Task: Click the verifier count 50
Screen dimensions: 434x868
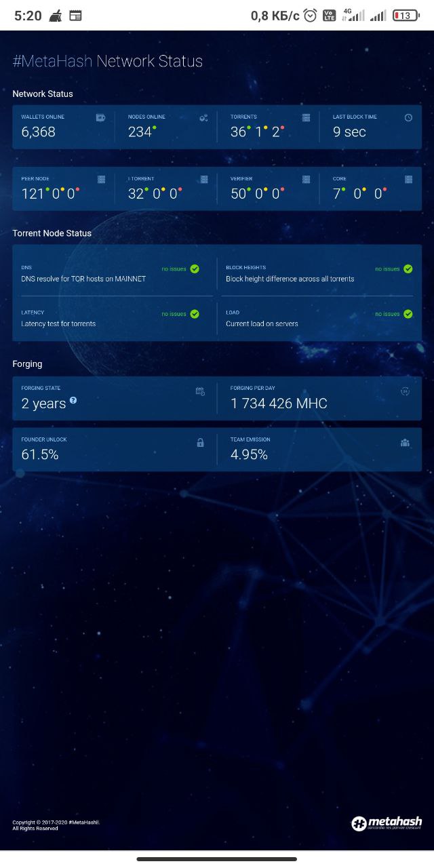Action: pos(238,194)
